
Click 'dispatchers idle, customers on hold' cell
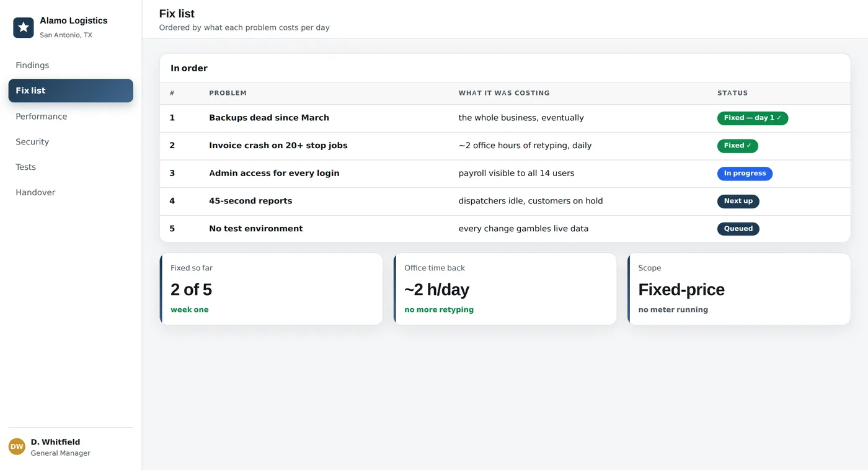tap(531, 201)
